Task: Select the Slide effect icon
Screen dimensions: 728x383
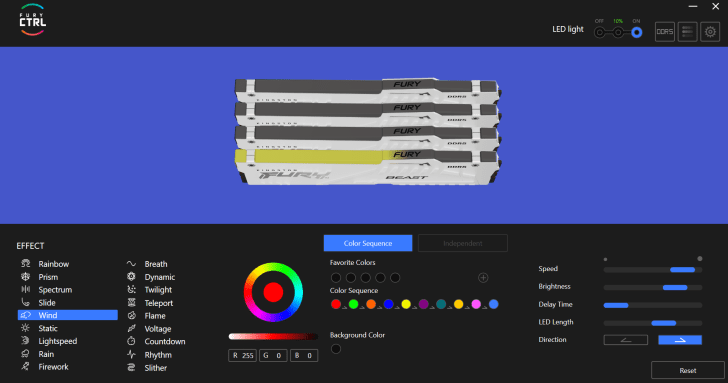Action: 26,302
